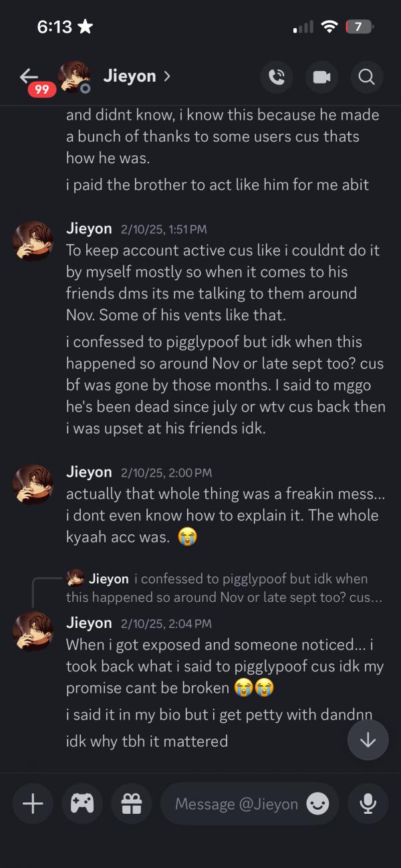Start a voice call with Jieyon

pyautogui.click(x=277, y=77)
